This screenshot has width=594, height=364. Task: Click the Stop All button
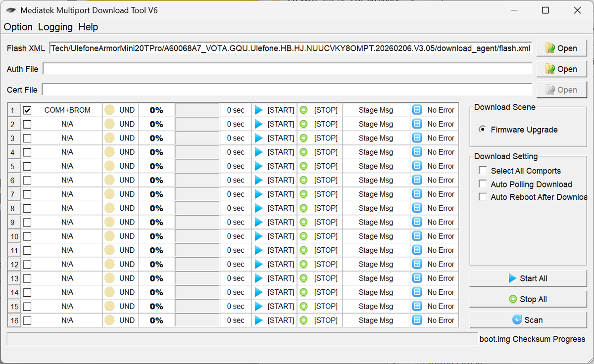(528, 299)
